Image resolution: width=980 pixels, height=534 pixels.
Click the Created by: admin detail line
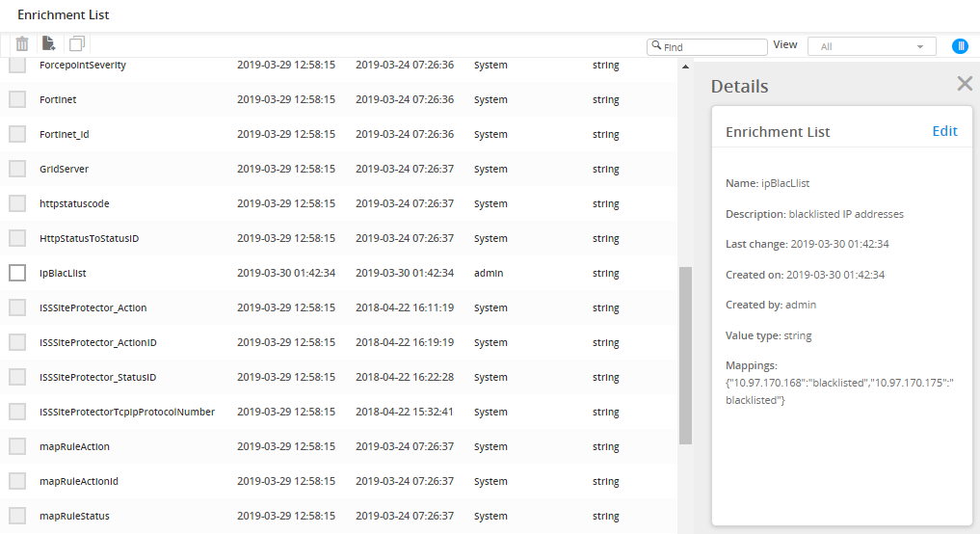click(771, 305)
